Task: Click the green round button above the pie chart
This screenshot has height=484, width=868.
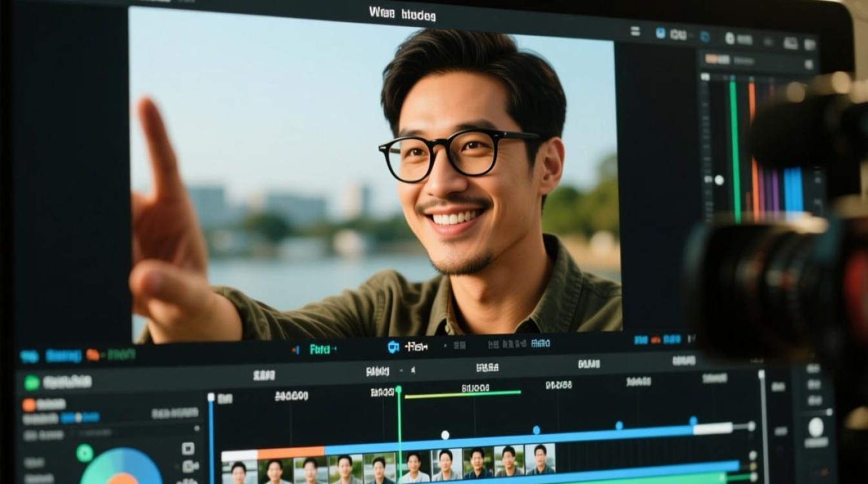Action: [x=85, y=453]
